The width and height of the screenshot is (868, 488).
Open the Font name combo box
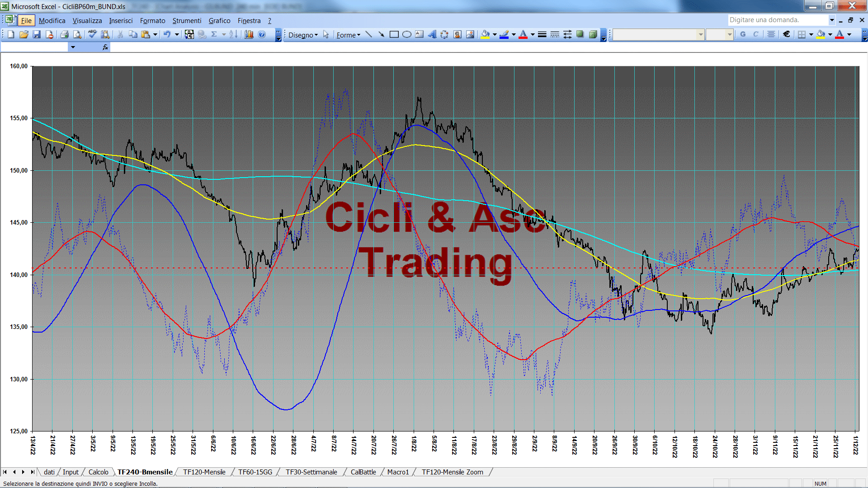click(x=659, y=34)
